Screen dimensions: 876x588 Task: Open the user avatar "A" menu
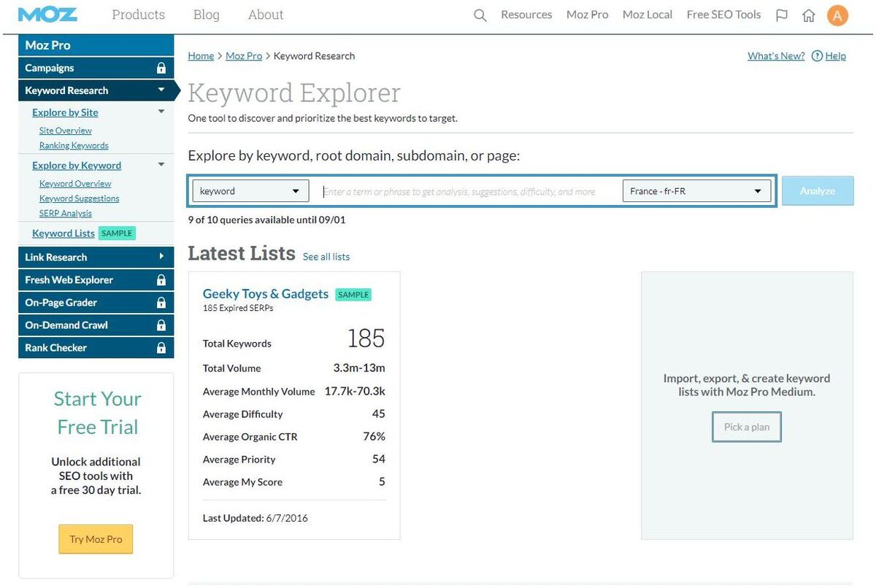(837, 15)
